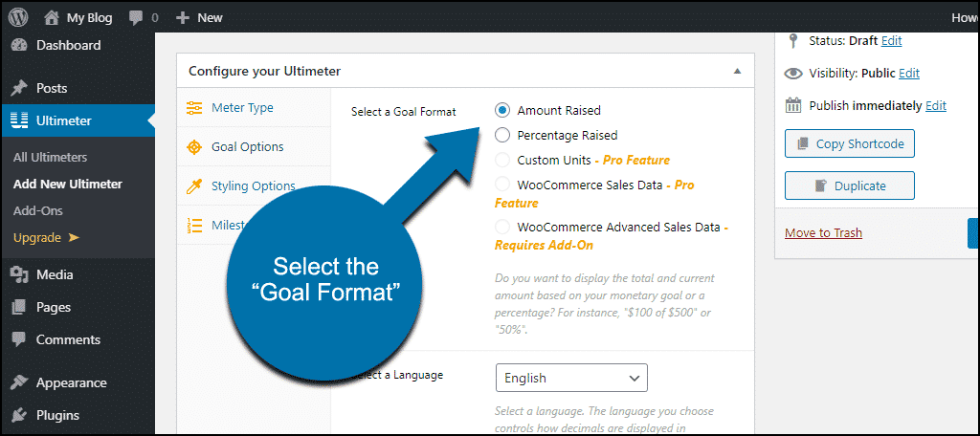This screenshot has height=436, width=980.
Task: Select the Percentage Raised radio button
Action: (502, 135)
